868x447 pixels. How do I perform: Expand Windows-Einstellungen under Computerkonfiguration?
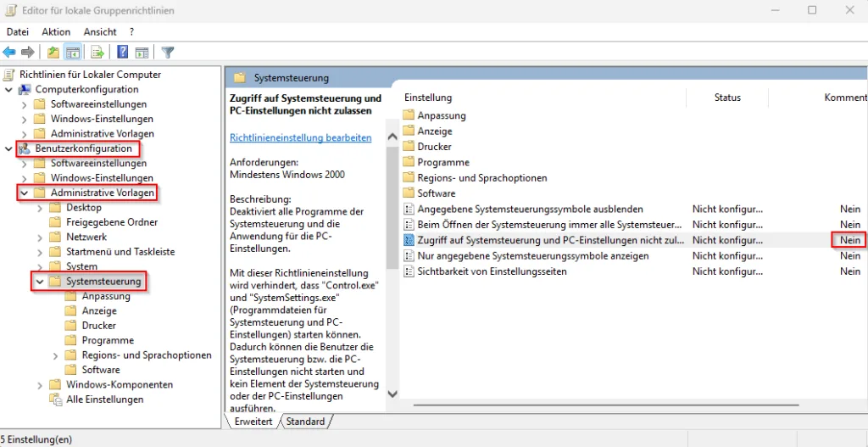coord(24,119)
